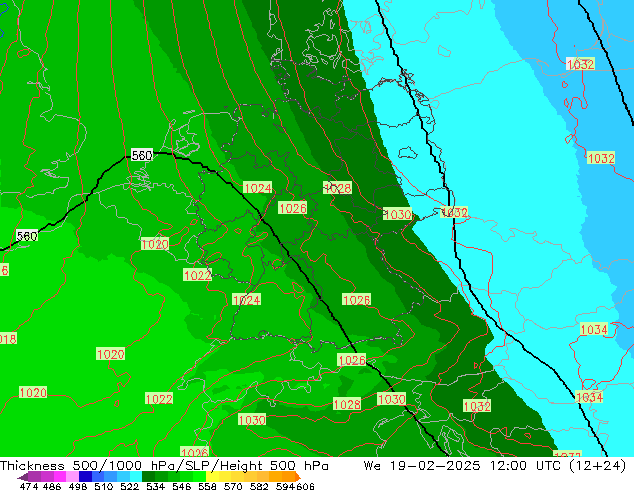Screen dimensions: 634x490
Task: Click the legend value '534'
Action: (x=156, y=486)
